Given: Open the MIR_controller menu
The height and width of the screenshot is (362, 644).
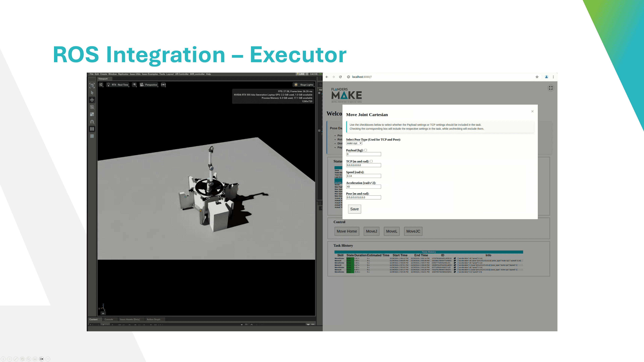Looking at the screenshot, I should [x=197, y=74].
